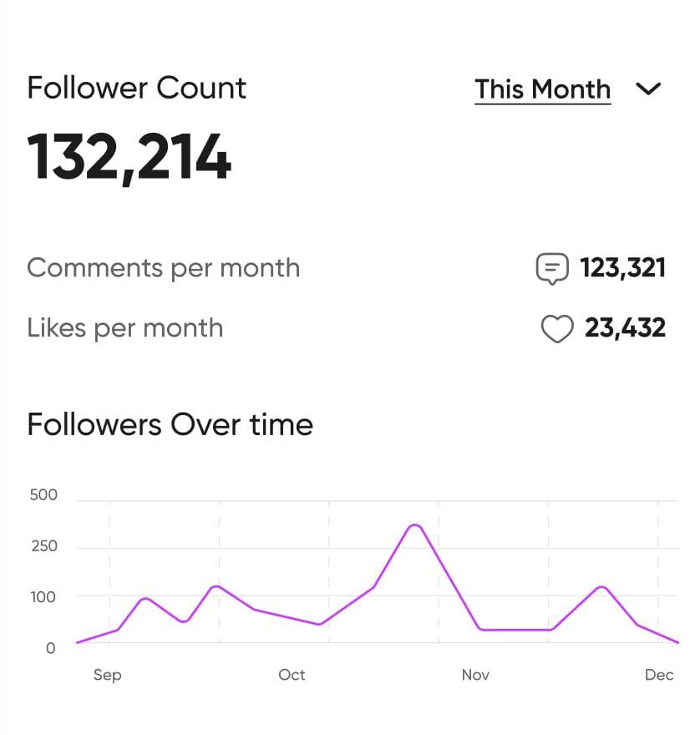Screen dimensions: 700x735
Task: Click the comments speech bubble icon
Action: click(551, 269)
